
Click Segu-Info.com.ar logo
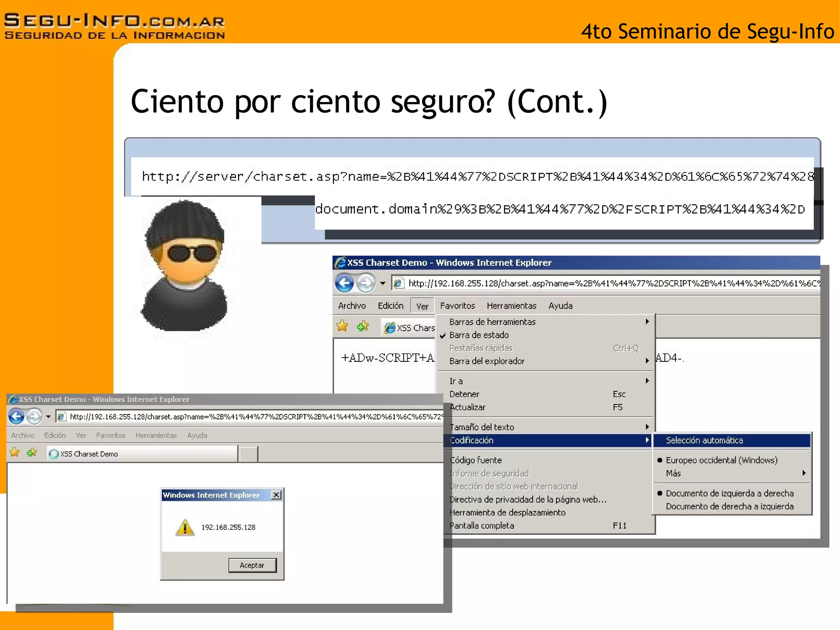click(114, 26)
